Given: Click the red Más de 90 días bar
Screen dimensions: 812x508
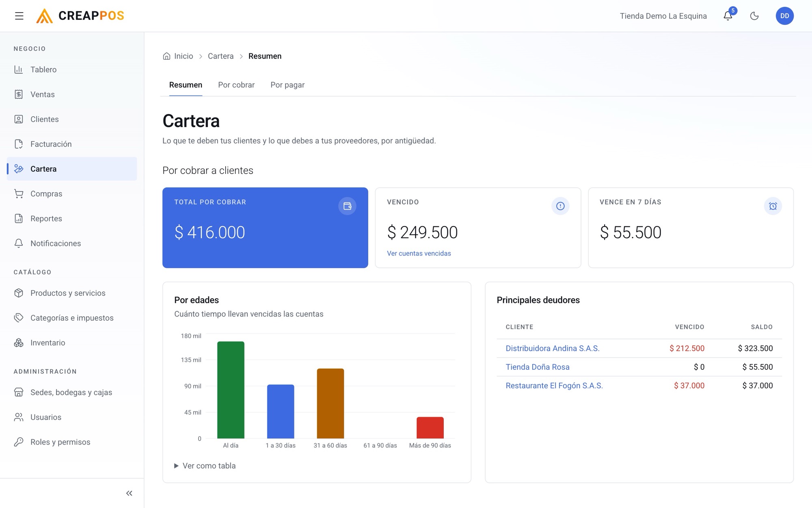Looking at the screenshot, I should [430, 428].
